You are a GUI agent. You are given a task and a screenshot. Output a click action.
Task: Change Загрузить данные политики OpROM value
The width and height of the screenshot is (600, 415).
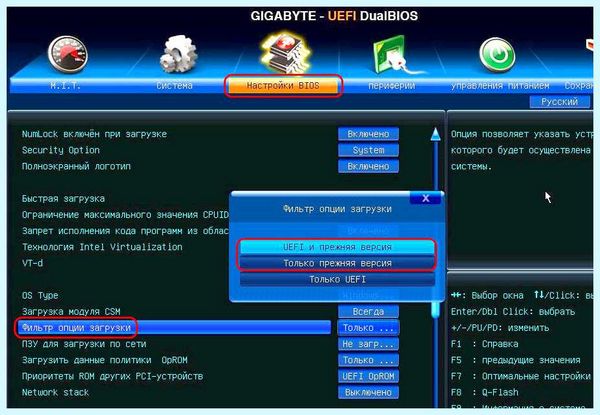pos(368,360)
